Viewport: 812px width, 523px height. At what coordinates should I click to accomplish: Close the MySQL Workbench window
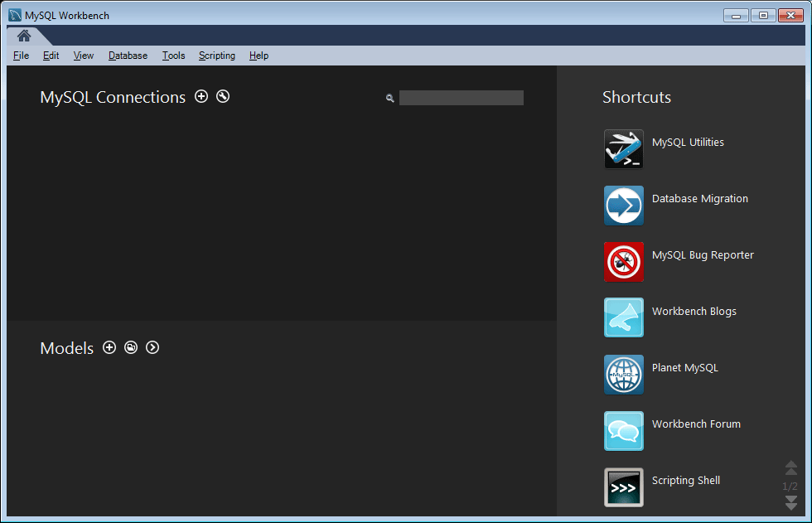click(790, 16)
